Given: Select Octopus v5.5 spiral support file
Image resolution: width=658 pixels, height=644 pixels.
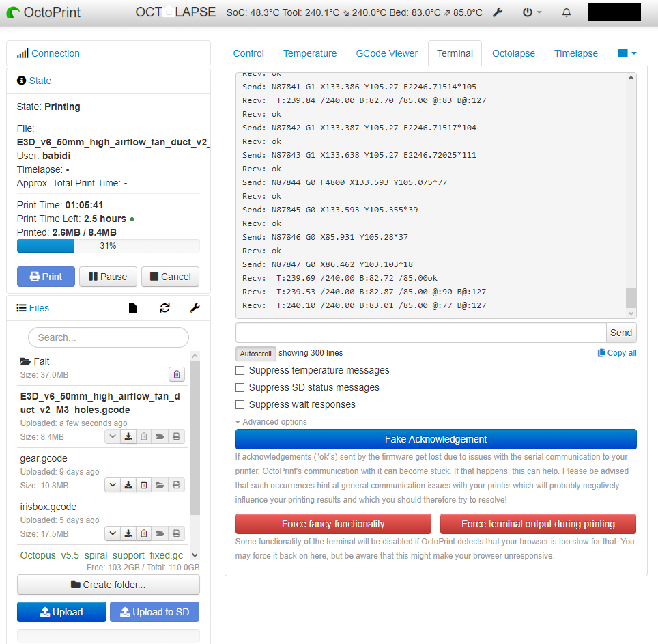Looking at the screenshot, I should [x=102, y=555].
